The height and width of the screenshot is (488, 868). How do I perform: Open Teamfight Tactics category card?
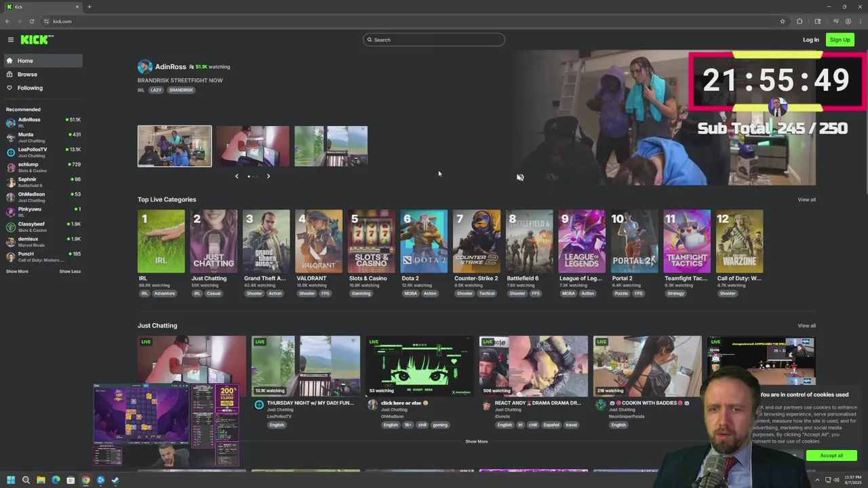point(687,241)
